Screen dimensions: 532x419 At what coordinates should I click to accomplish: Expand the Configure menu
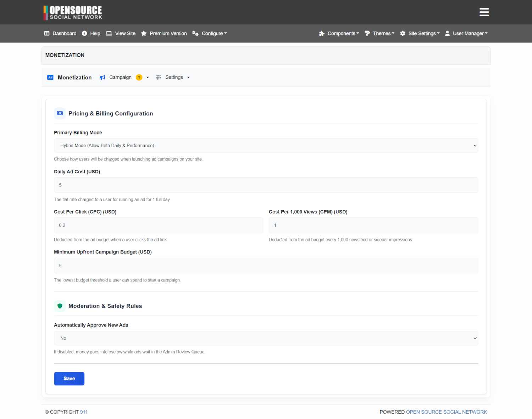(x=210, y=33)
